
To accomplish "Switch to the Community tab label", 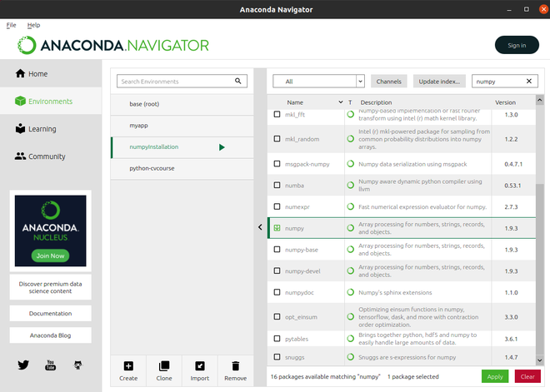I will (47, 156).
